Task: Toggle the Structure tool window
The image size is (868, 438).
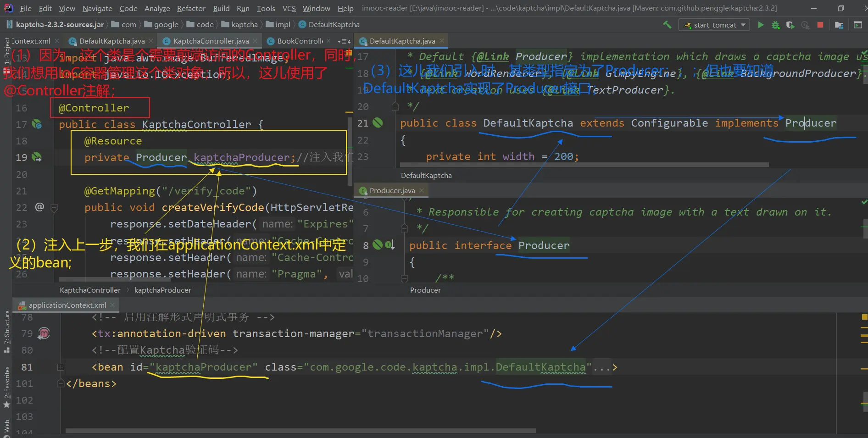Action: [6, 330]
